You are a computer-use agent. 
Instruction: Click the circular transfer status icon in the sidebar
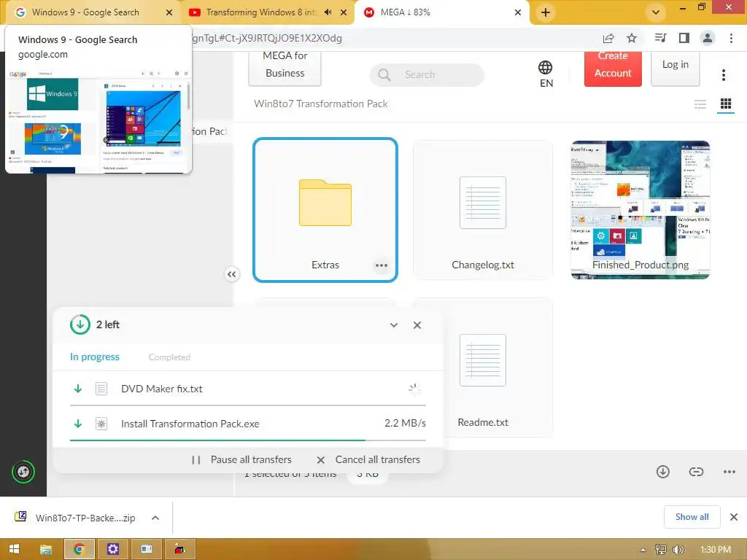(23, 472)
